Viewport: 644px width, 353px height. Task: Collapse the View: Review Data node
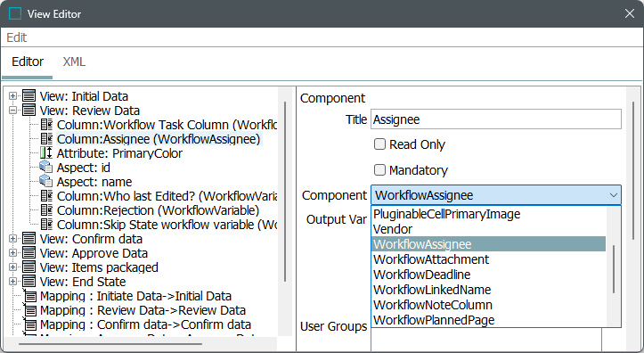pos(12,111)
